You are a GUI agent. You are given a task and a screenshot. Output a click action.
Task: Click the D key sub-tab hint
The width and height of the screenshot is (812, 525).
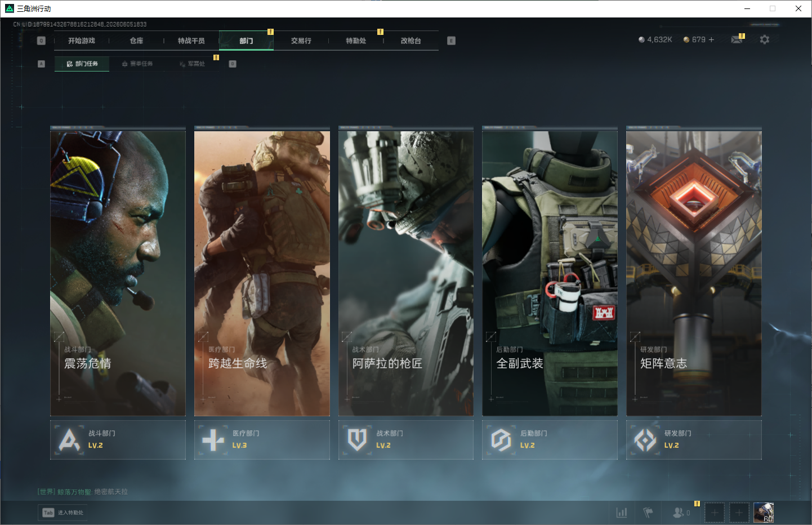click(x=233, y=64)
